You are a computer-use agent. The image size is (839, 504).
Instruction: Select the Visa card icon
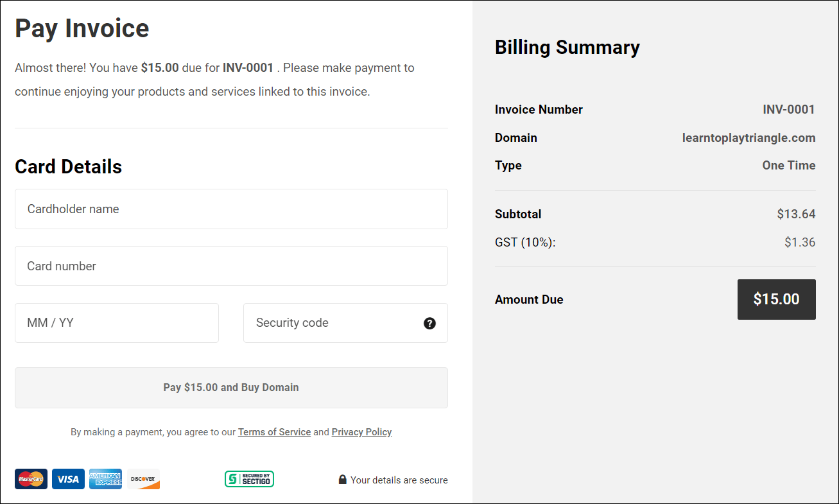(68, 479)
